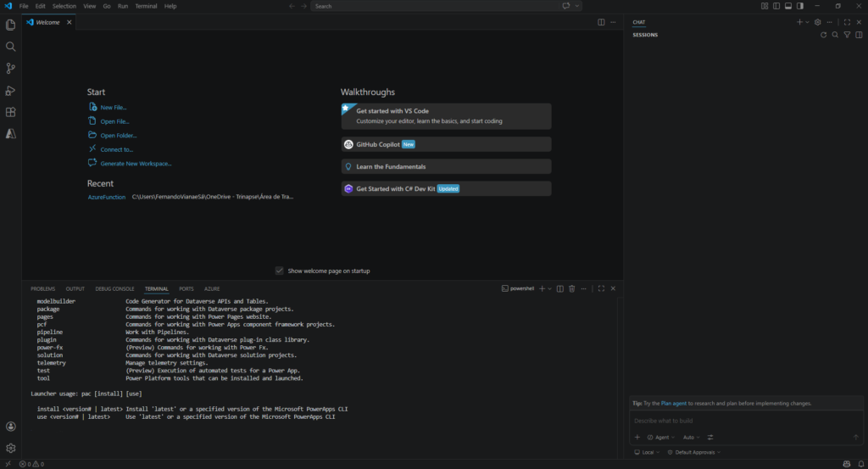Go back with the navigation arrow

(x=292, y=6)
